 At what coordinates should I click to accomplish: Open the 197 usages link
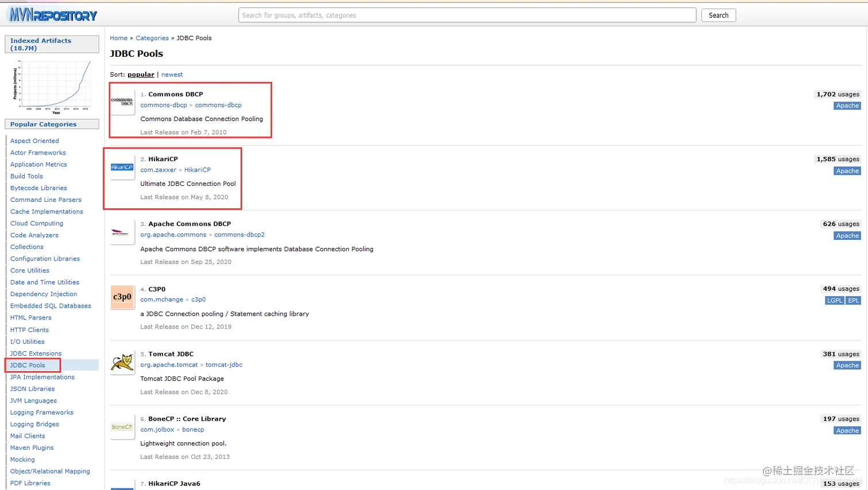pyautogui.click(x=841, y=419)
